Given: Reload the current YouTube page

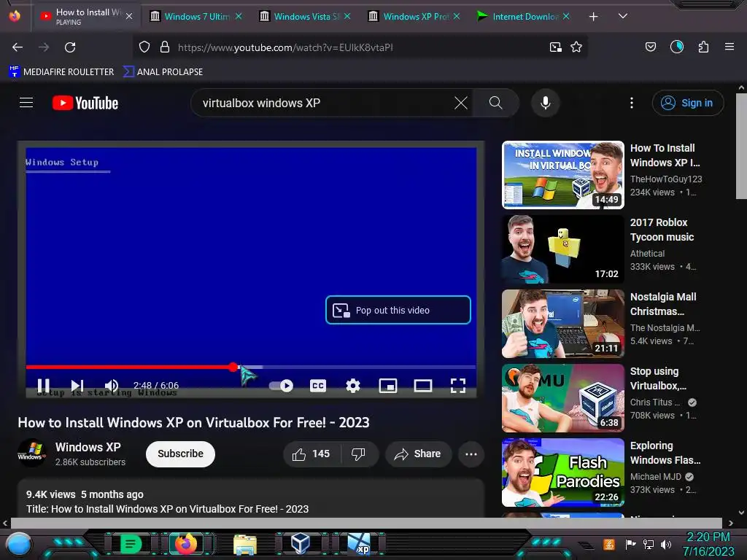Looking at the screenshot, I should coord(70,47).
